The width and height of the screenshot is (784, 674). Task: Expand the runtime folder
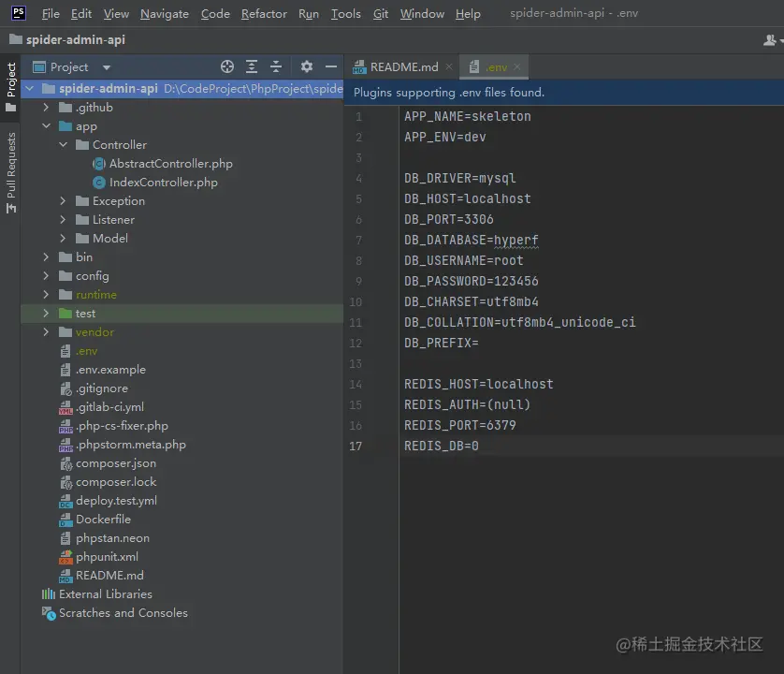tap(46, 295)
